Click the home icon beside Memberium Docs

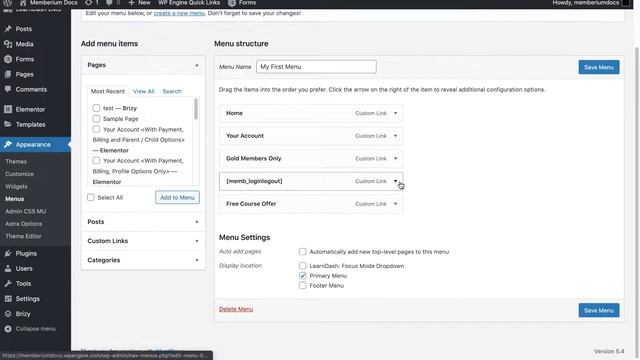23,3
